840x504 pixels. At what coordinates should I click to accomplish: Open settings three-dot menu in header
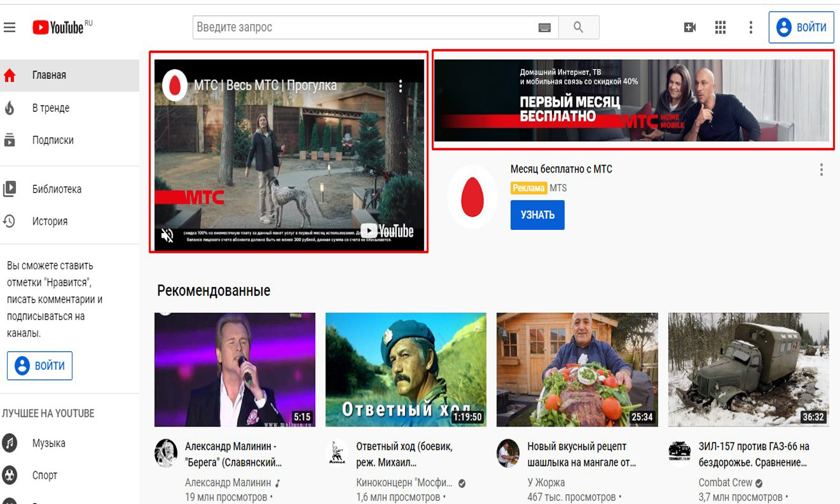(x=750, y=28)
